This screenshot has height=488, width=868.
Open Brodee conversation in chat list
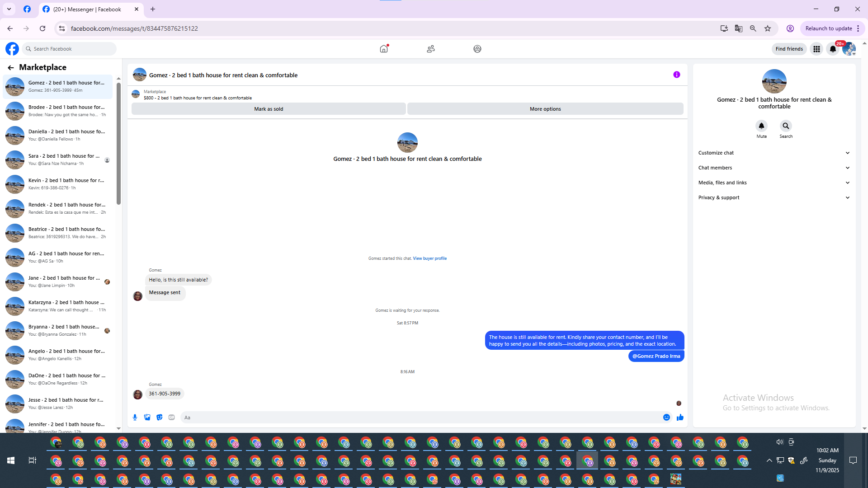click(58, 111)
